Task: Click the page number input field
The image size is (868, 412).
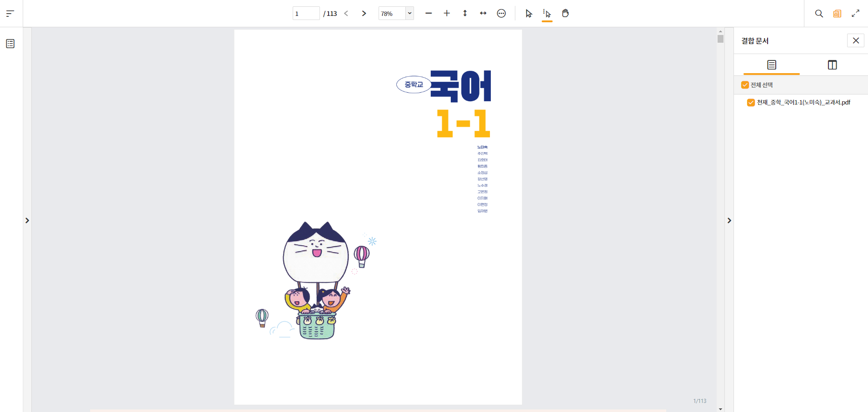Action: tap(306, 14)
